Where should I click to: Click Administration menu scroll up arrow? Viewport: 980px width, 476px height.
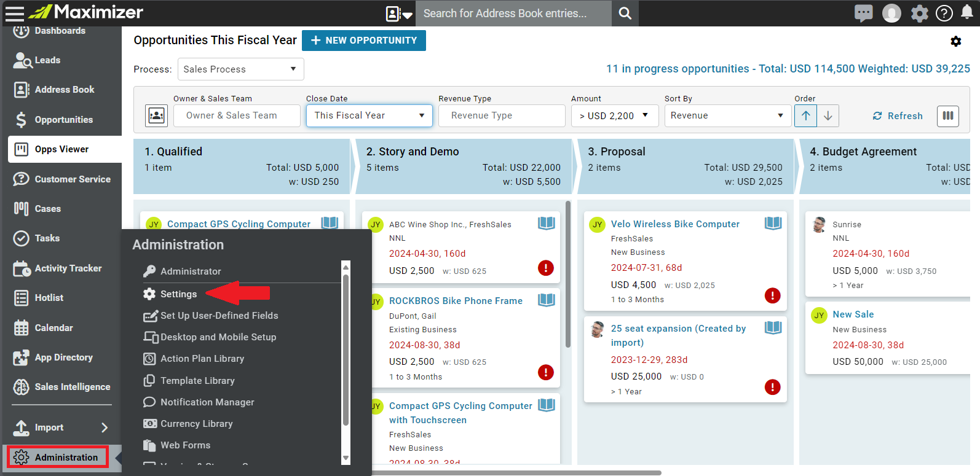click(x=346, y=267)
